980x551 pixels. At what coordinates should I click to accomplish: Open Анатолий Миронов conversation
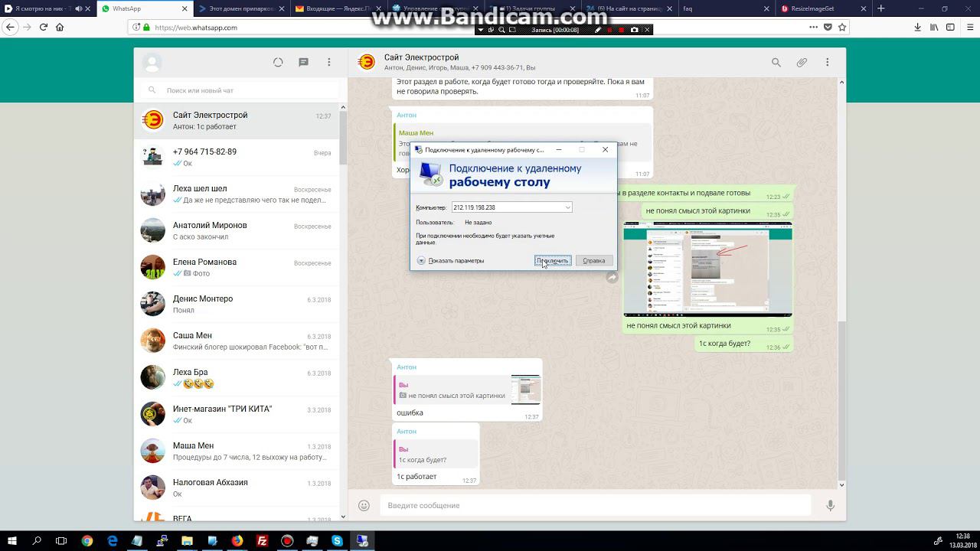[x=237, y=231]
